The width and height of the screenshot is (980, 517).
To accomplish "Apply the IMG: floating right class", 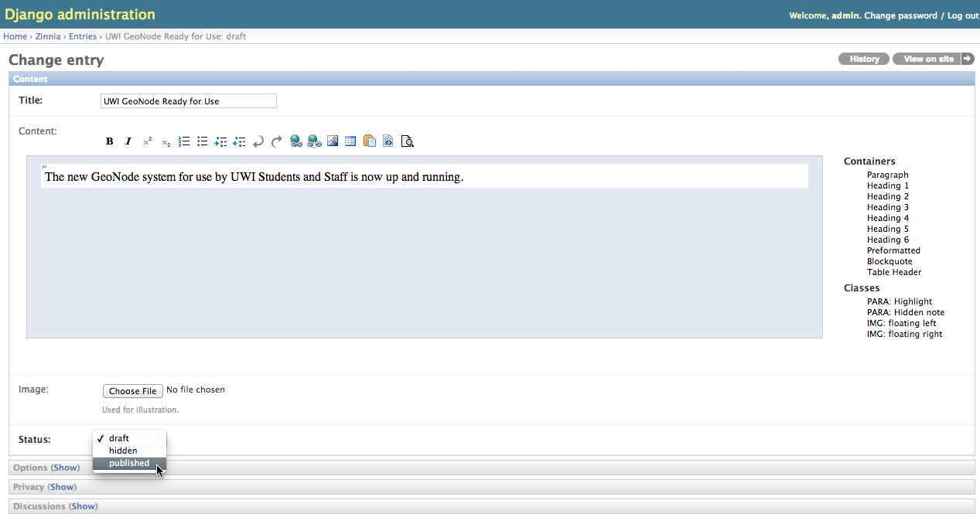I will pos(905,334).
